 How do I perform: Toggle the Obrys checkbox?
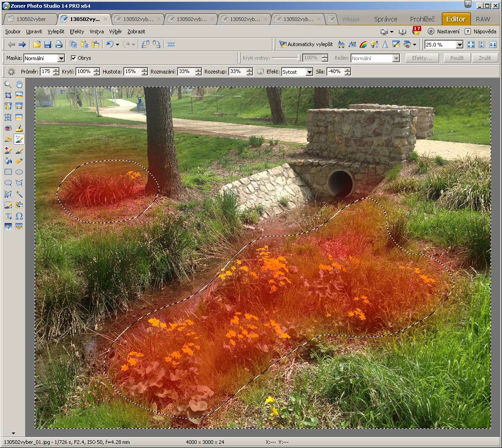tap(73, 58)
